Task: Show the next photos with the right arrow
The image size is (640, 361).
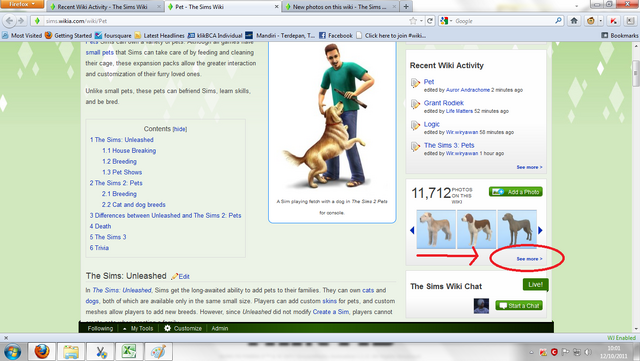Action: click(540, 230)
